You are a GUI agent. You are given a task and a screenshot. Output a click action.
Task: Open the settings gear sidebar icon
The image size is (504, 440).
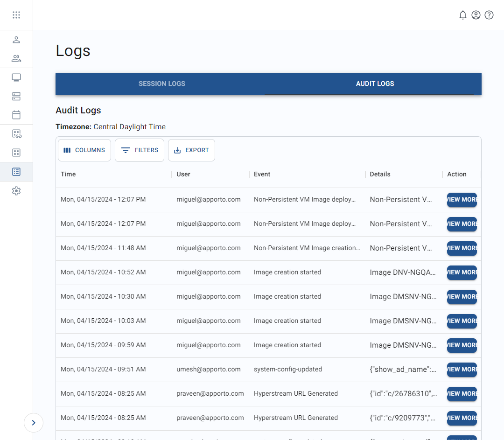pyautogui.click(x=16, y=191)
